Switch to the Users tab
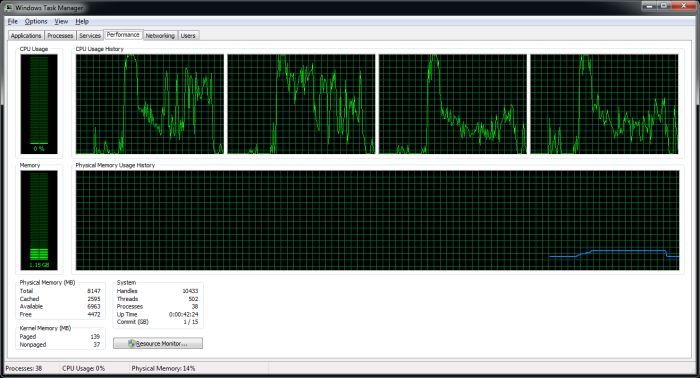Screen dimensions: 700x378 click(x=188, y=36)
